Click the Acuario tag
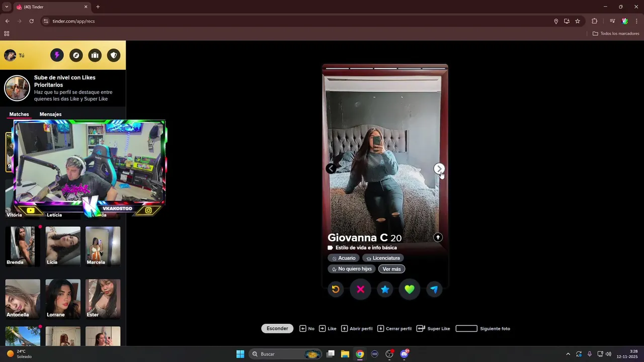The width and height of the screenshot is (644, 362). pos(344,258)
